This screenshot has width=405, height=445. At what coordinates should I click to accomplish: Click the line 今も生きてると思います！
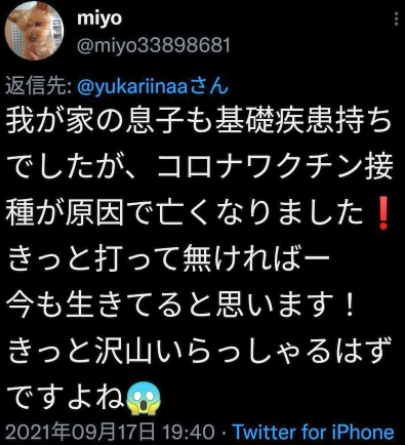click(x=180, y=305)
